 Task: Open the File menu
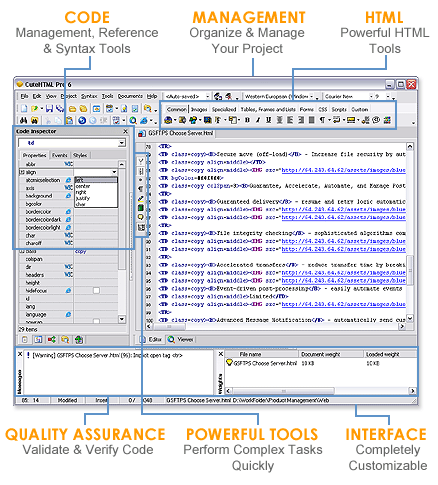click(24, 96)
